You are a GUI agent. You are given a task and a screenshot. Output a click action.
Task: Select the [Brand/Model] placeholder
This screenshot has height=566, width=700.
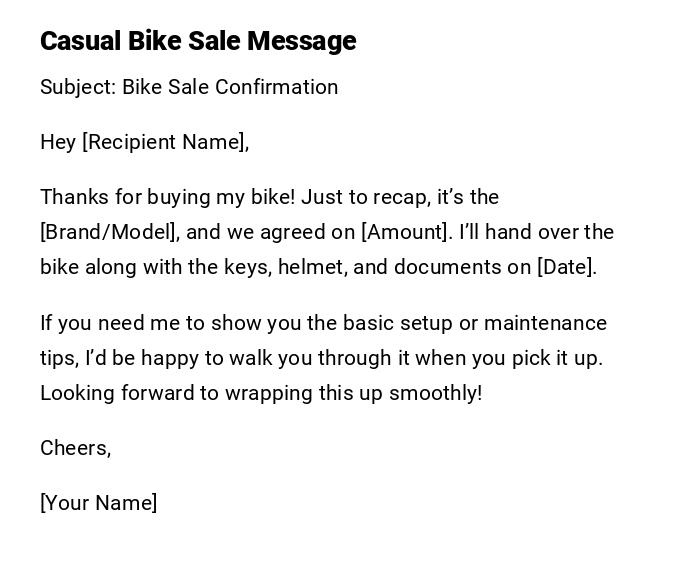(109, 232)
